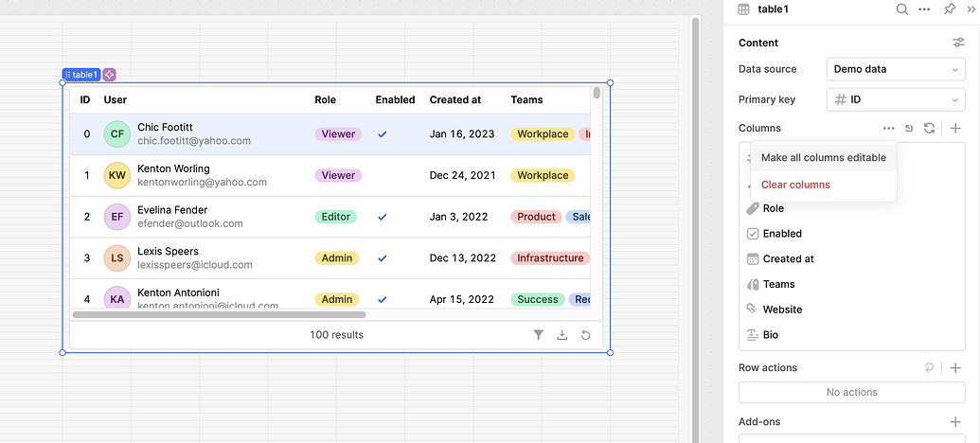Add an add-on with plus icon

955,422
